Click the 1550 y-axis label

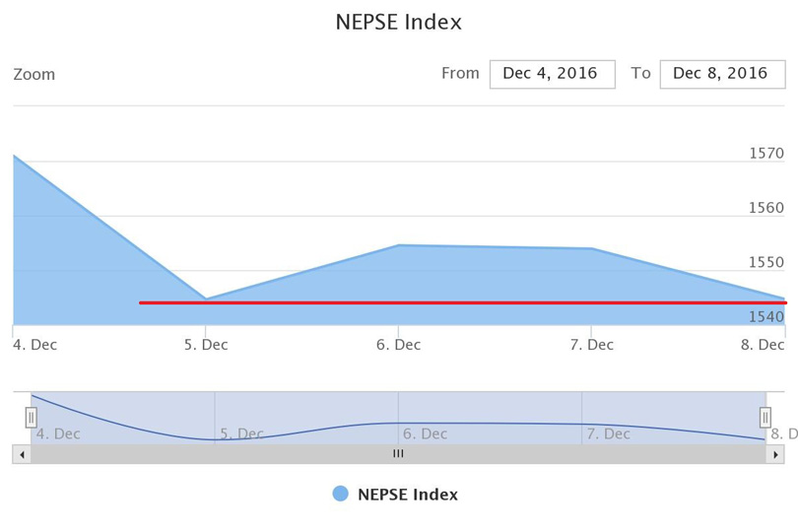tap(765, 262)
